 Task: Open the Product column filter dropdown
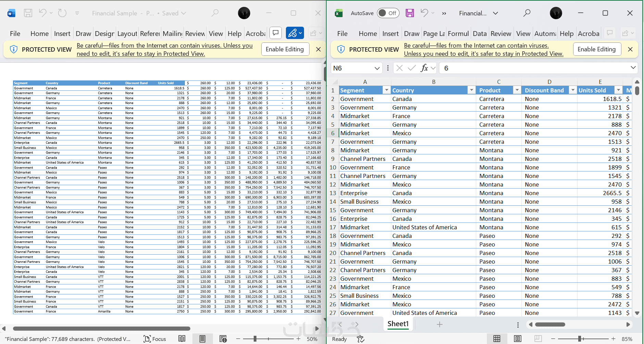tap(517, 90)
